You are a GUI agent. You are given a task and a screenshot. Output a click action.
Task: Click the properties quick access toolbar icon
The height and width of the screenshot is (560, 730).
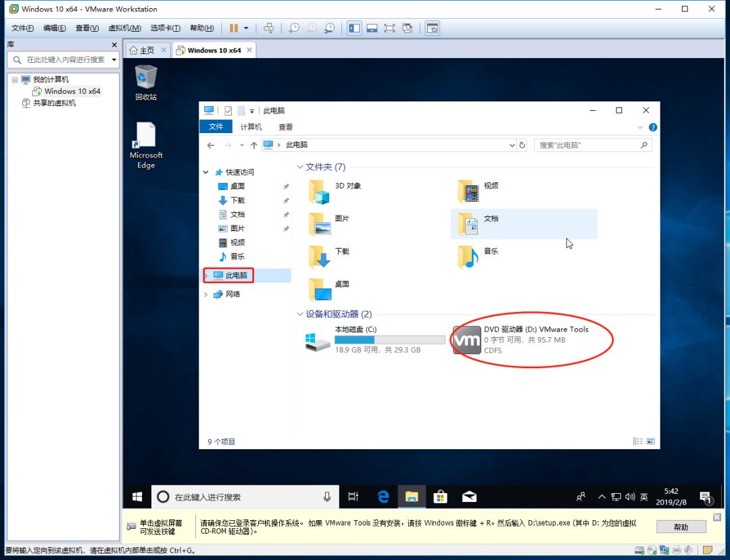[228, 110]
